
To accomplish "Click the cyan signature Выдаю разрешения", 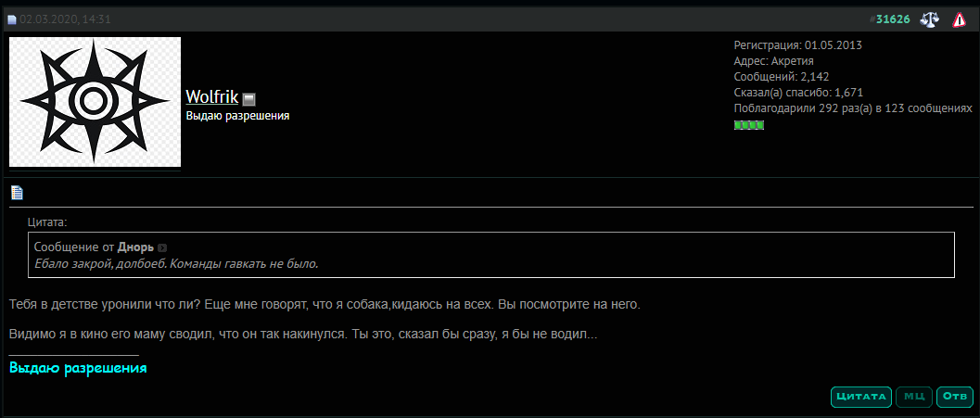I will pyautogui.click(x=78, y=368).
